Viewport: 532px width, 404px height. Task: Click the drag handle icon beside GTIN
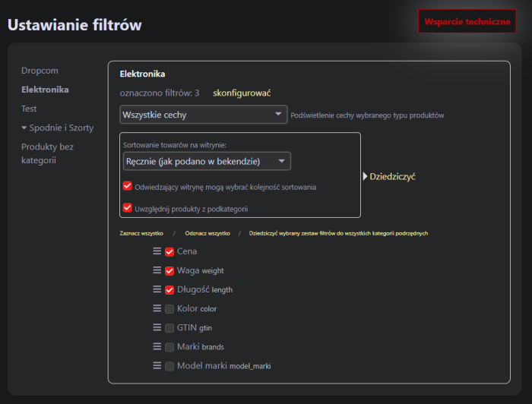pos(157,327)
